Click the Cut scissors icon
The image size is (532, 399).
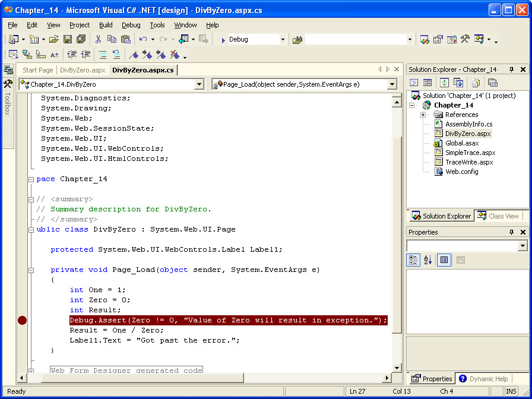pyautogui.click(x=98, y=39)
